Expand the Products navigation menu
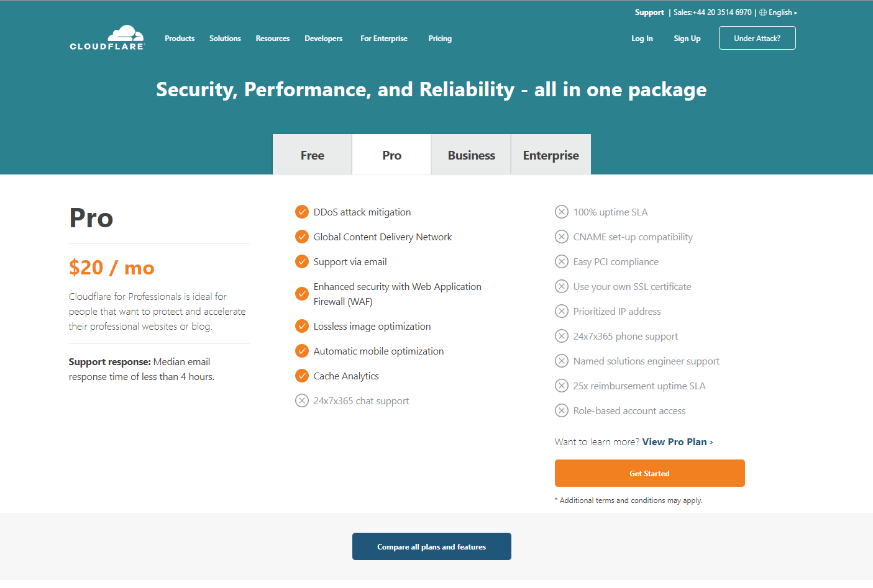 pyautogui.click(x=180, y=38)
